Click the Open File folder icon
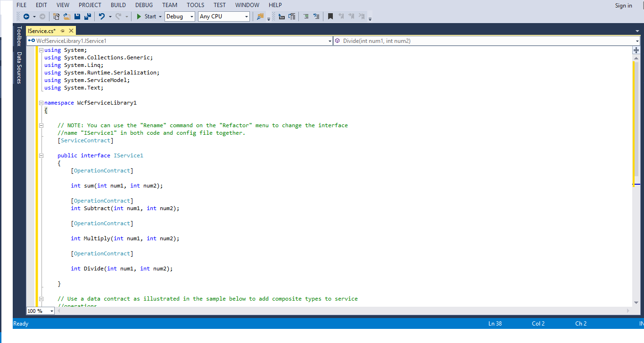Image resolution: width=644 pixels, height=343 pixels. pos(66,16)
